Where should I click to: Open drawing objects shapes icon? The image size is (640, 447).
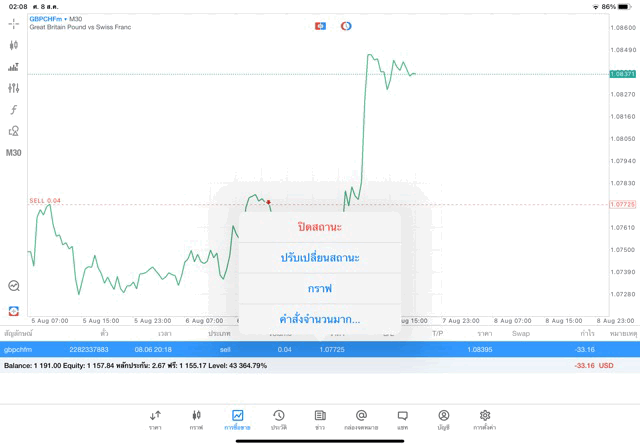tap(14, 131)
